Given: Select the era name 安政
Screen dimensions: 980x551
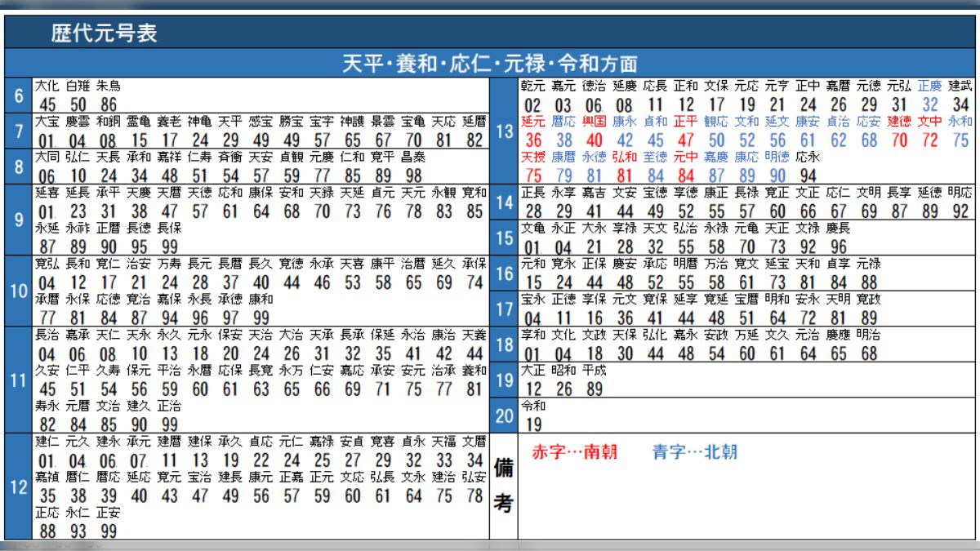Looking at the screenshot, I should (x=716, y=335).
